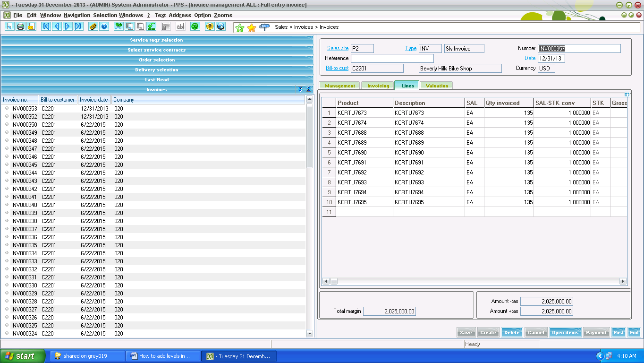The image size is (644, 363).
Task: Go to the first record
Action: click(x=46, y=26)
